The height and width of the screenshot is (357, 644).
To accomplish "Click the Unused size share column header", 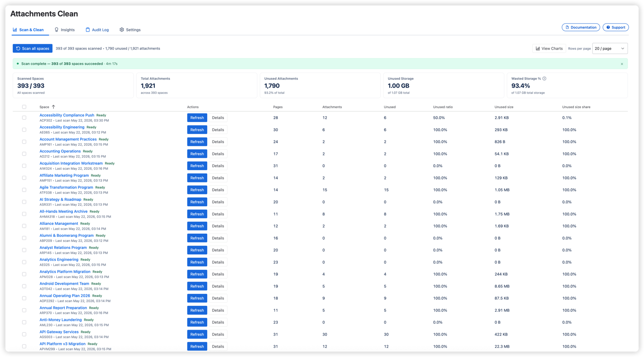I will pos(576,107).
